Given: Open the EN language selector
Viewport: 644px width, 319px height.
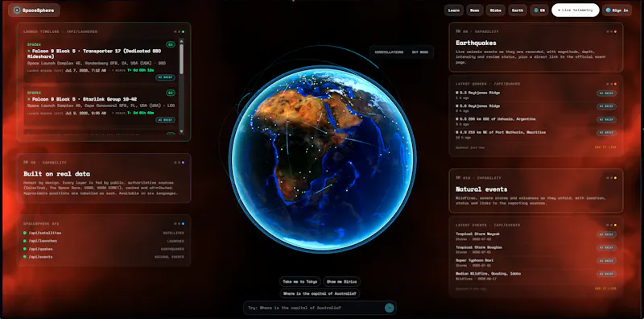Looking at the screenshot, I should pos(539,10).
